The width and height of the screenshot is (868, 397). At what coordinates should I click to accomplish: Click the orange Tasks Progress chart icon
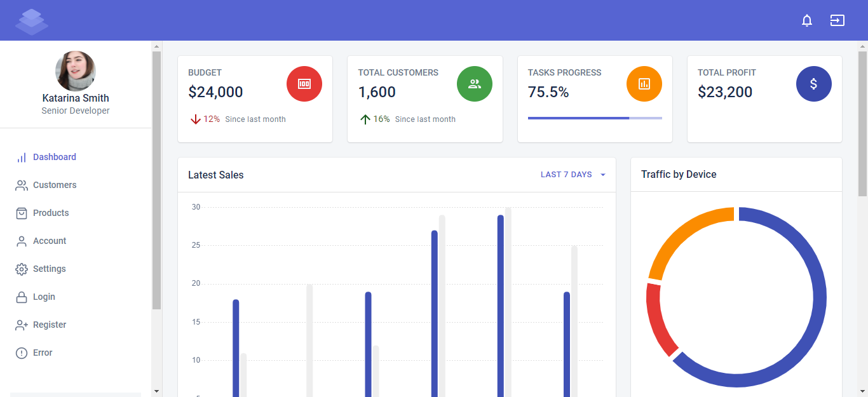coord(644,83)
